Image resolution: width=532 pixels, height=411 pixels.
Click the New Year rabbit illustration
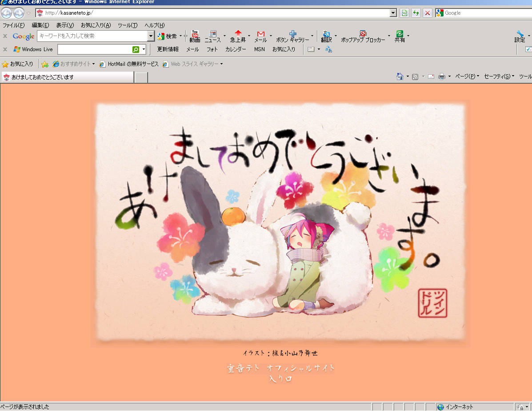click(280, 223)
